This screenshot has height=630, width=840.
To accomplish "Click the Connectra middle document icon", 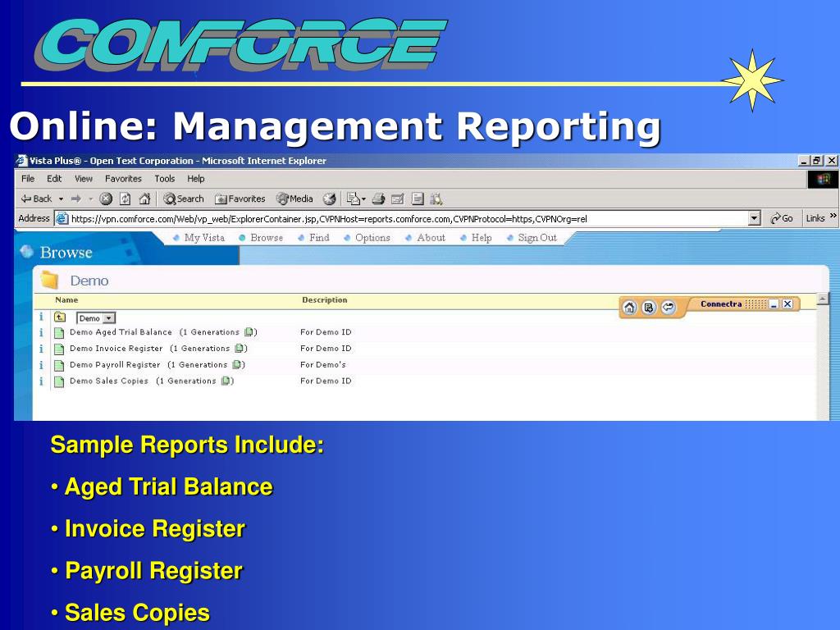I will click(x=649, y=308).
